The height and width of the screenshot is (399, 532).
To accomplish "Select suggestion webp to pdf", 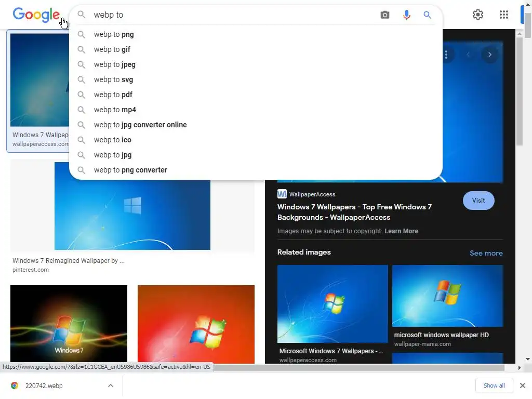I will click(256, 95).
